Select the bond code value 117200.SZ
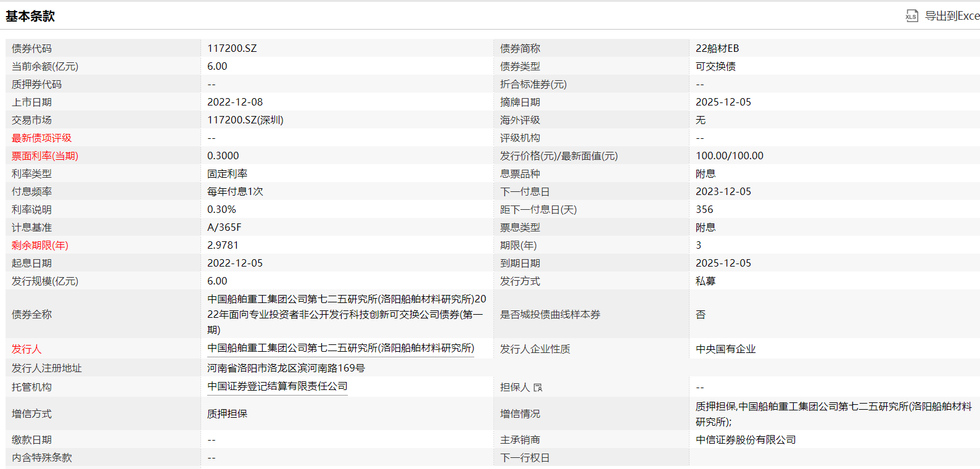The height and width of the screenshot is (469, 980). (x=232, y=48)
